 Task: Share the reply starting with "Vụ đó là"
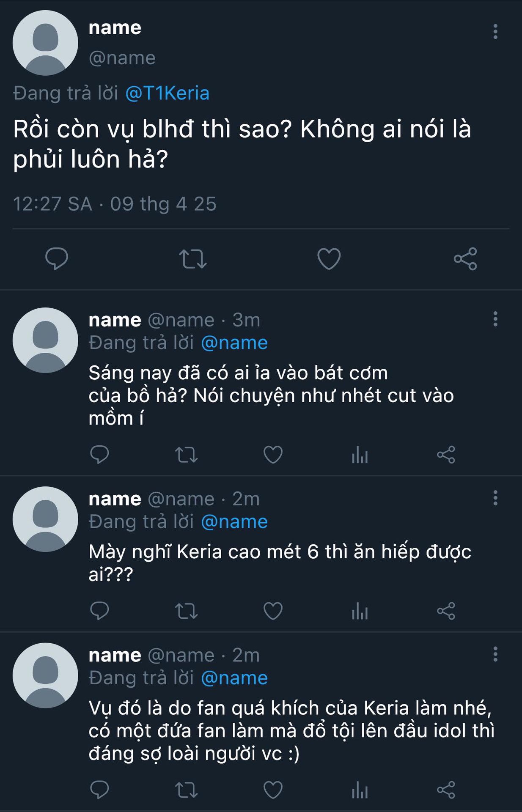pyautogui.click(x=446, y=790)
